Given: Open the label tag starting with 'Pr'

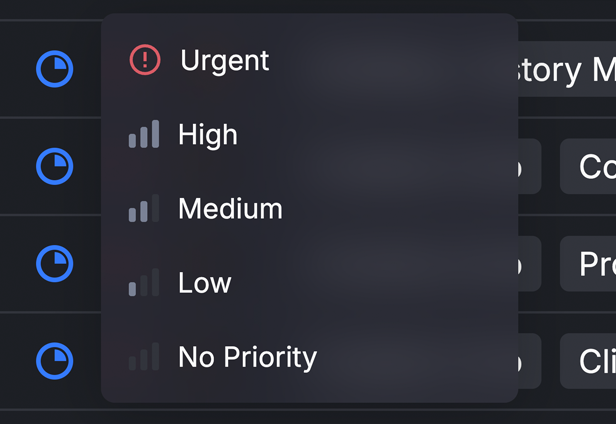Looking at the screenshot, I should [x=588, y=264].
